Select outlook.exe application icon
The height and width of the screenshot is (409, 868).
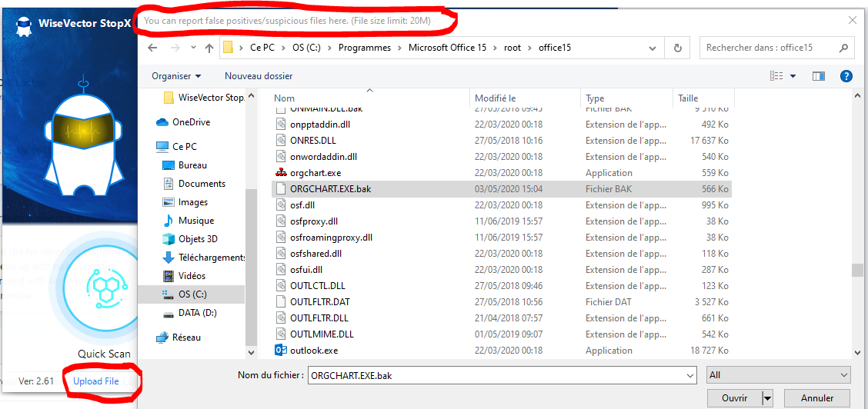pyautogui.click(x=281, y=351)
